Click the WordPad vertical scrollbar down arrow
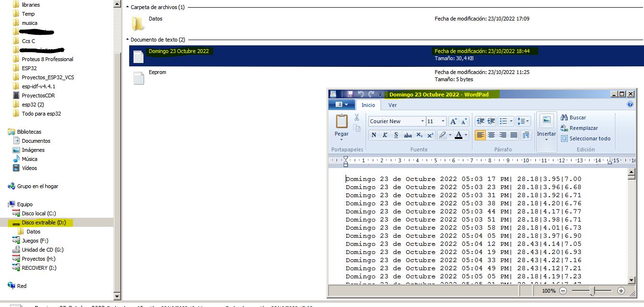 click(632, 280)
